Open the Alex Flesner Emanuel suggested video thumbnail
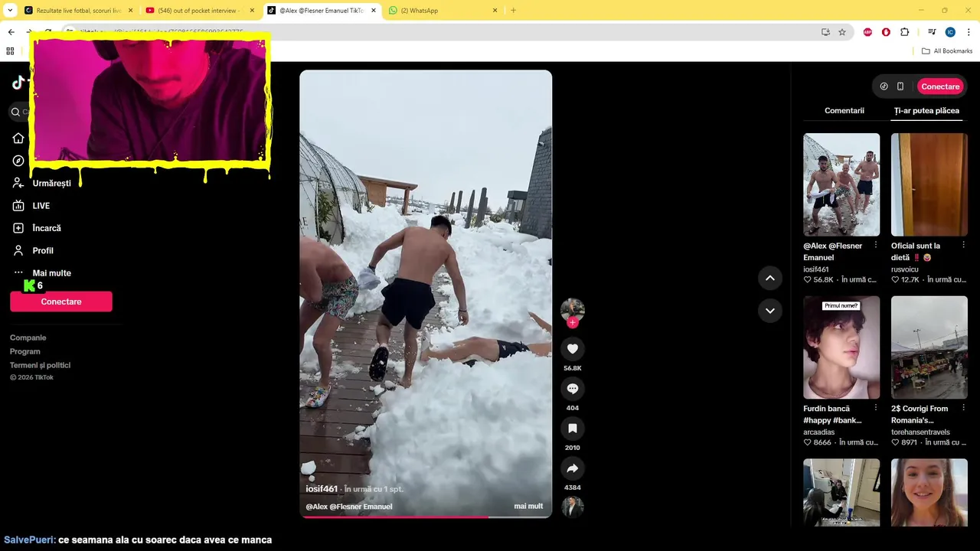Image resolution: width=980 pixels, height=551 pixels. [841, 184]
